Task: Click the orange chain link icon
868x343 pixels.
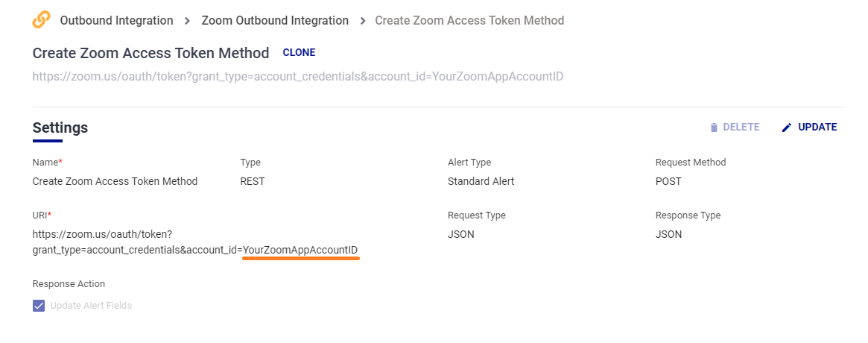Action: pyautogui.click(x=42, y=20)
